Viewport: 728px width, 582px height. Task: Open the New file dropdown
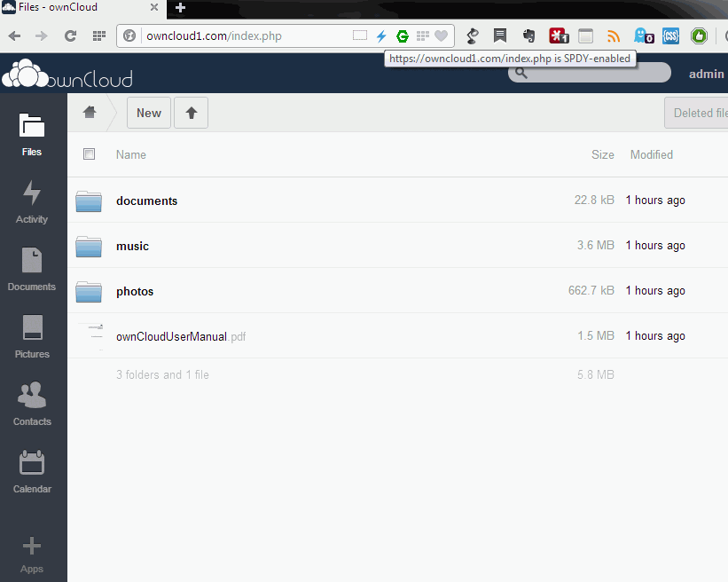coord(148,113)
